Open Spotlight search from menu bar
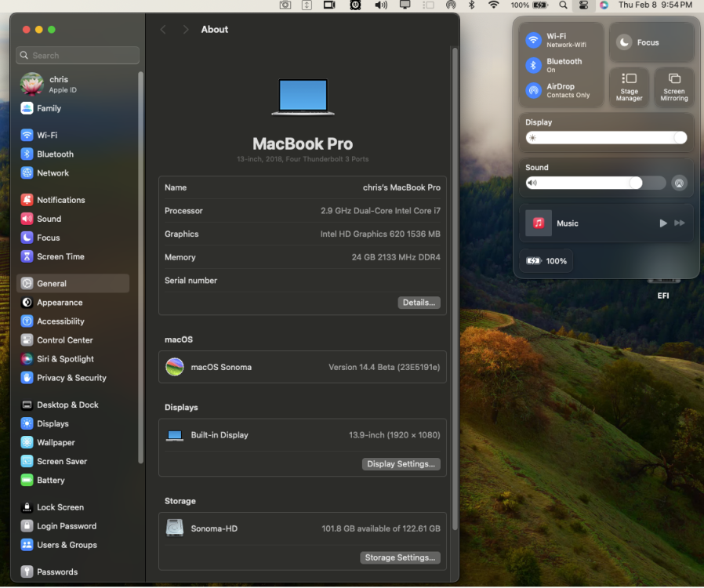Viewport: 704px width, 588px height. (563, 5)
